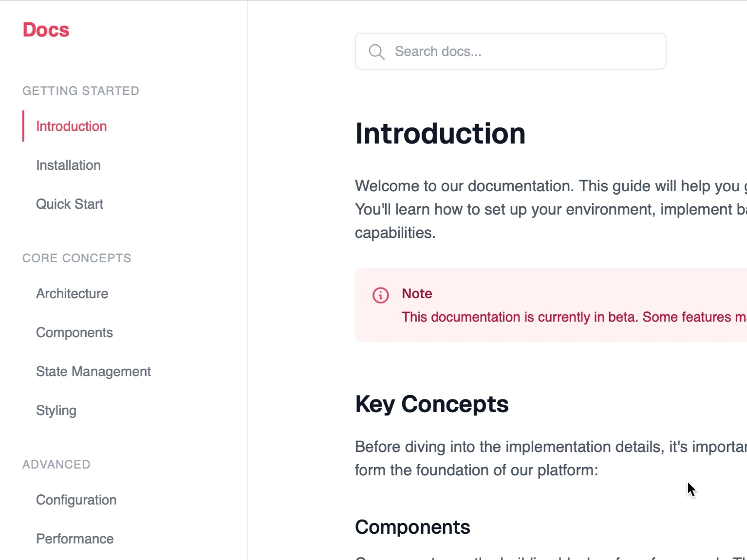The image size is (747, 560).
Task: Open the State Management page
Action: click(93, 371)
